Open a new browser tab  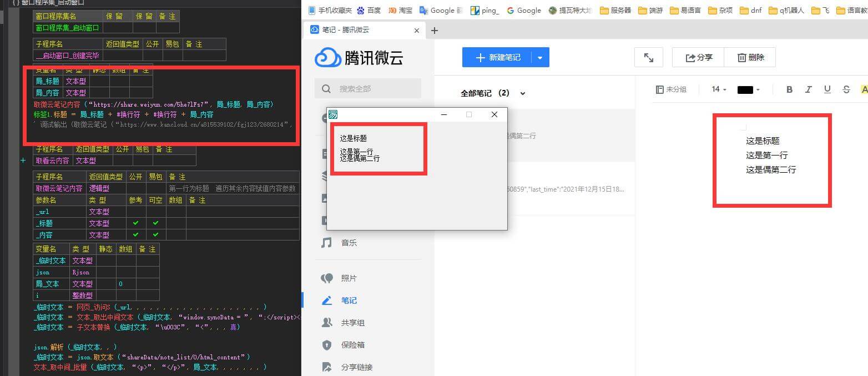(435, 31)
